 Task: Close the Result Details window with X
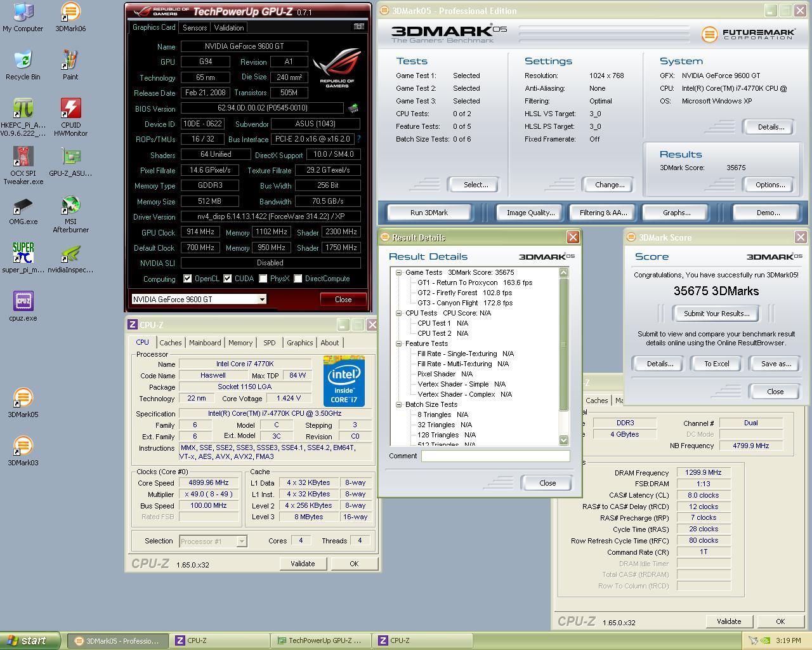coord(573,237)
